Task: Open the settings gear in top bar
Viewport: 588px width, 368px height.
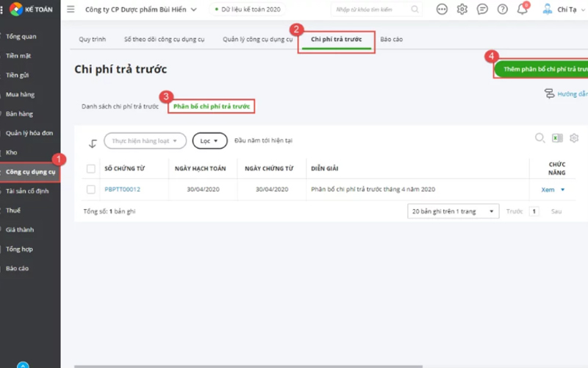Action: pos(462,10)
